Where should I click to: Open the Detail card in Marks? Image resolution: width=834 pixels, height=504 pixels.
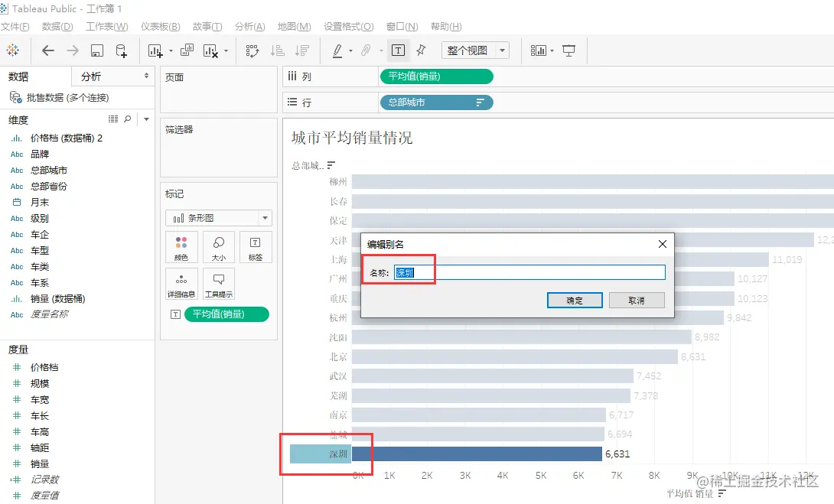point(181,284)
